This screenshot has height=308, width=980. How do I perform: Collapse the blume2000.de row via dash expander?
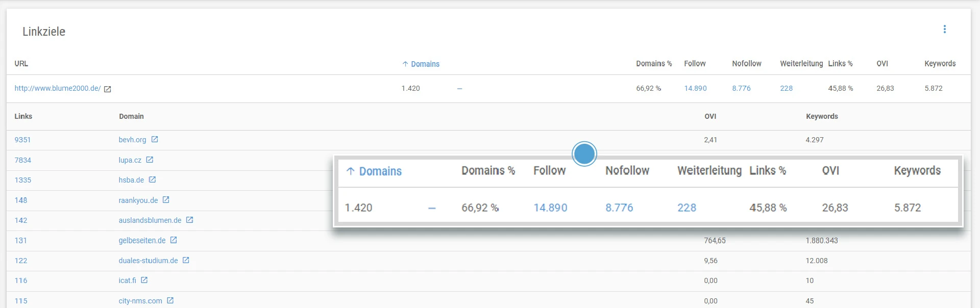click(459, 89)
